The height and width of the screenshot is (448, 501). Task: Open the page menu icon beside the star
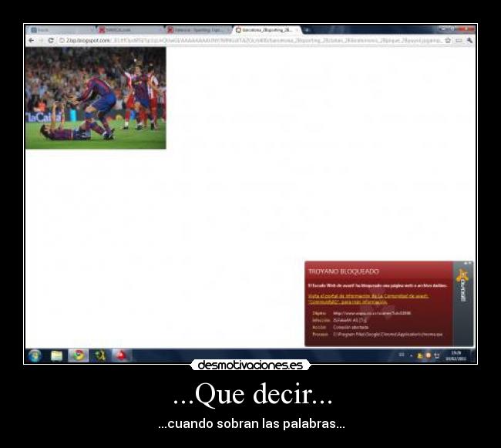point(459,40)
